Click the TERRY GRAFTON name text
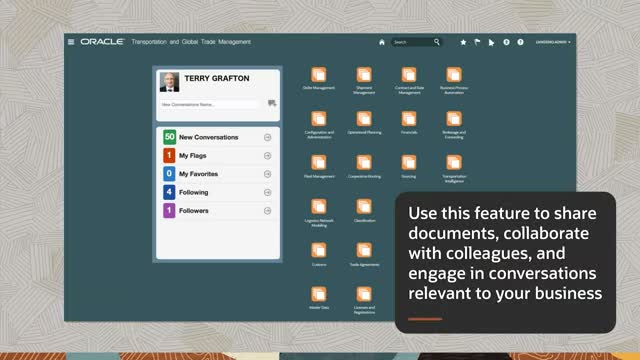Image resolution: width=640 pixels, height=360 pixels. coord(217,78)
